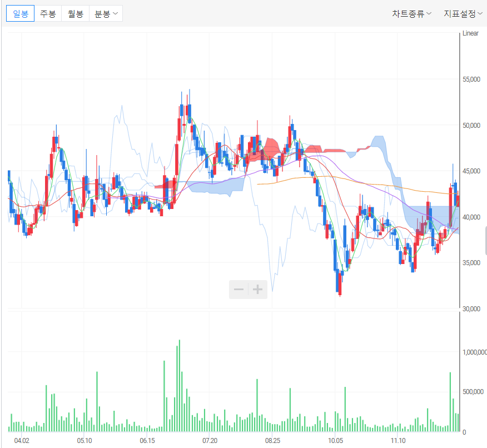Click the right-edge chart scroll handle
This screenshot has height=448, width=487.
click(x=486, y=241)
